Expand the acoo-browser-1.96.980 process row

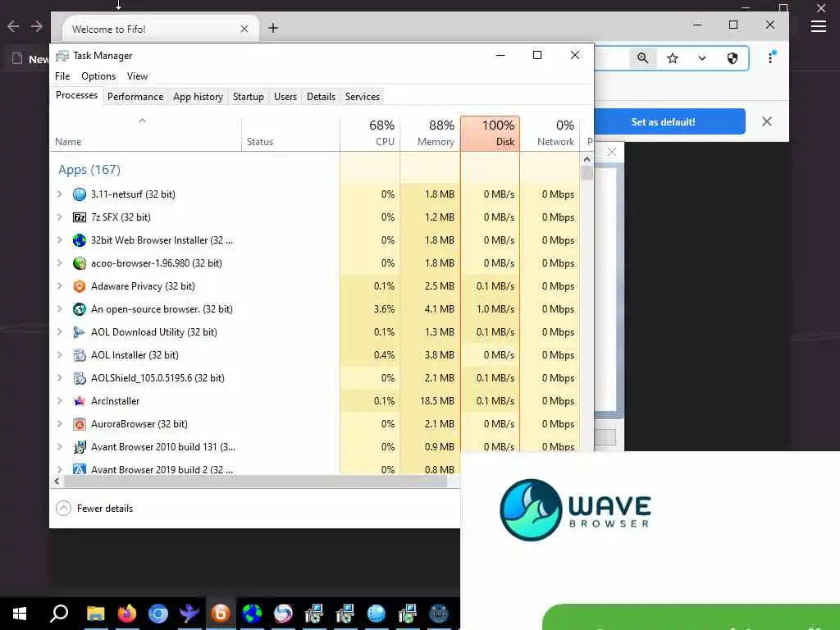pyautogui.click(x=60, y=263)
